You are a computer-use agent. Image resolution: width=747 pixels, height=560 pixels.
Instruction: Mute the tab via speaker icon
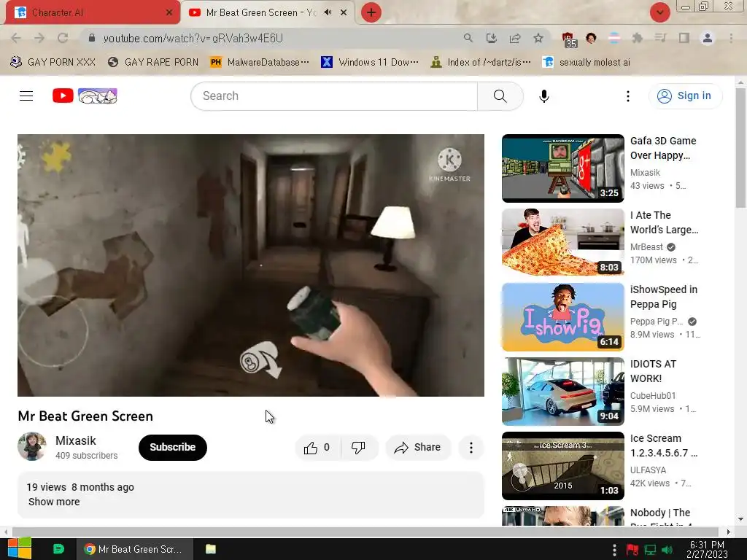[x=328, y=12]
